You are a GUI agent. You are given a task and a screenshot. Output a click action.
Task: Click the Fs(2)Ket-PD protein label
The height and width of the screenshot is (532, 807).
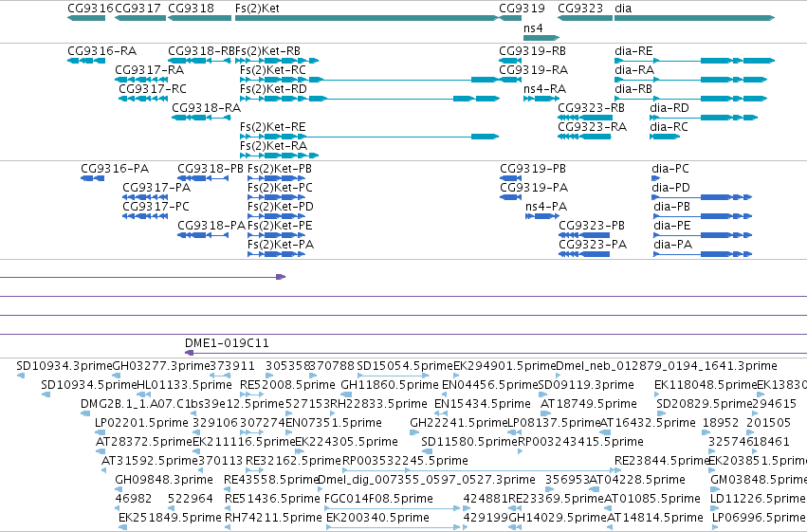pyautogui.click(x=281, y=207)
